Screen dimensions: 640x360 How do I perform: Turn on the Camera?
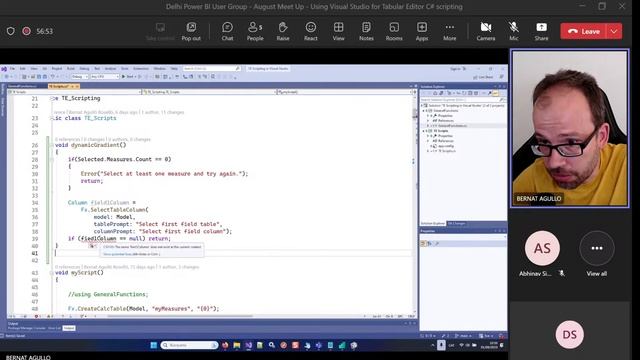(486, 31)
